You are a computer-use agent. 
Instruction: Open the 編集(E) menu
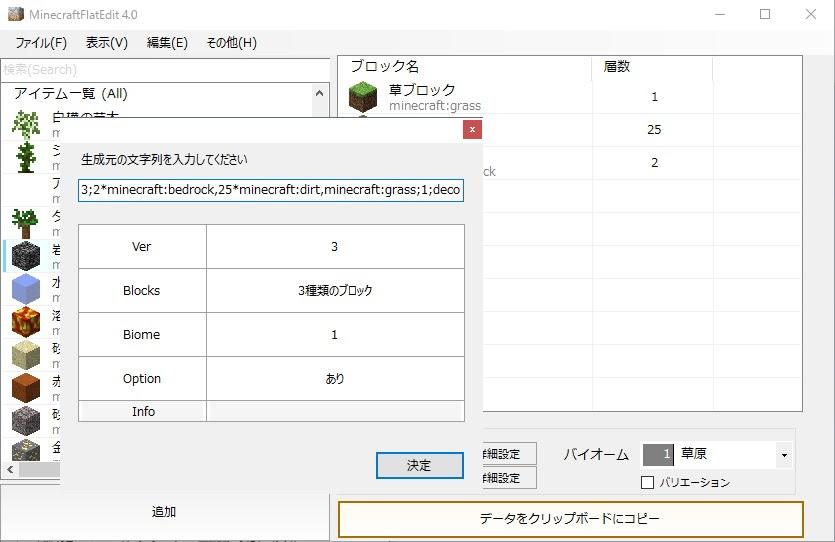(167, 43)
